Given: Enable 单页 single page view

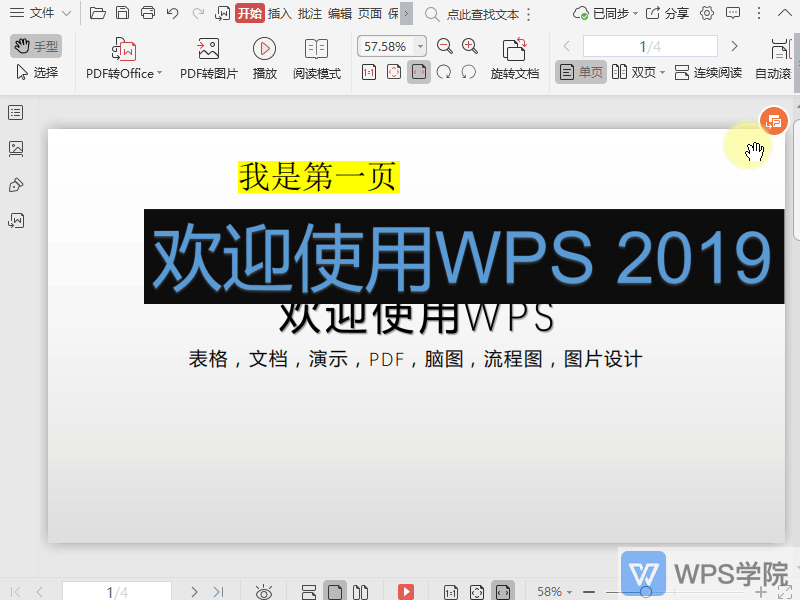Looking at the screenshot, I should (x=580, y=72).
